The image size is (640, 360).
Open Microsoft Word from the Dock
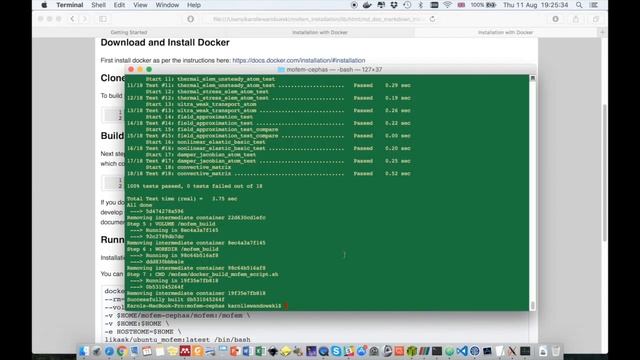coord(248,351)
